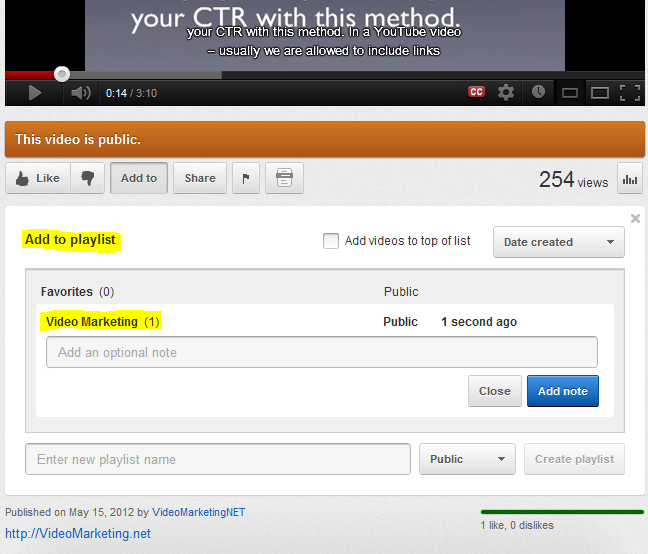Enter fullscreen mode

(x=629, y=93)
